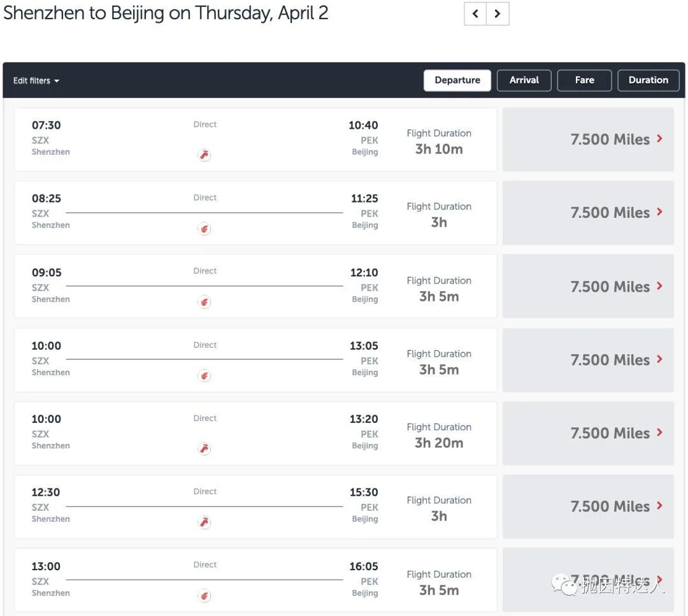The width and height of the screenshot is (688, 616).
Task: Go to next day with right arrow
Action: (498, 14)
